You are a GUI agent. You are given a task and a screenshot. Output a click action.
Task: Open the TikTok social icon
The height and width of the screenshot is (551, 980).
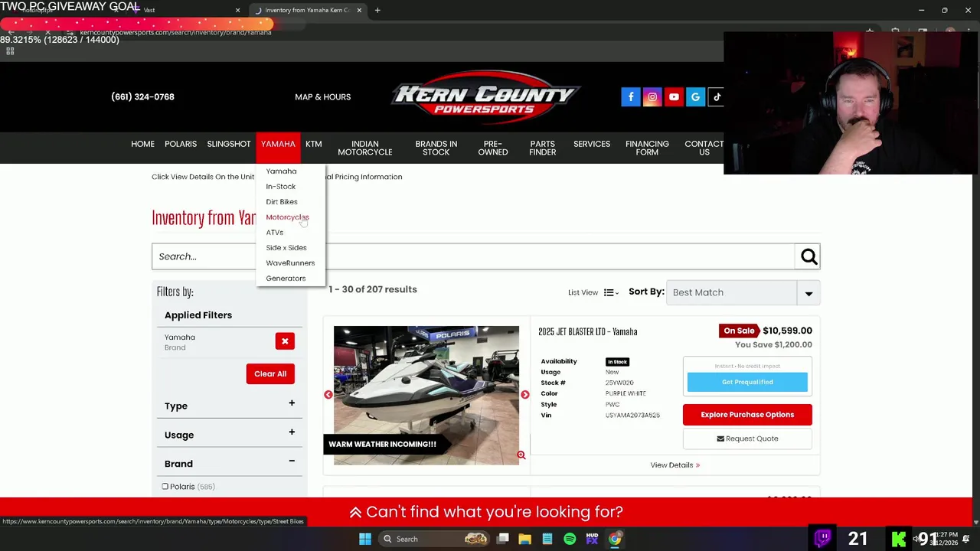[x=716, y=96]
